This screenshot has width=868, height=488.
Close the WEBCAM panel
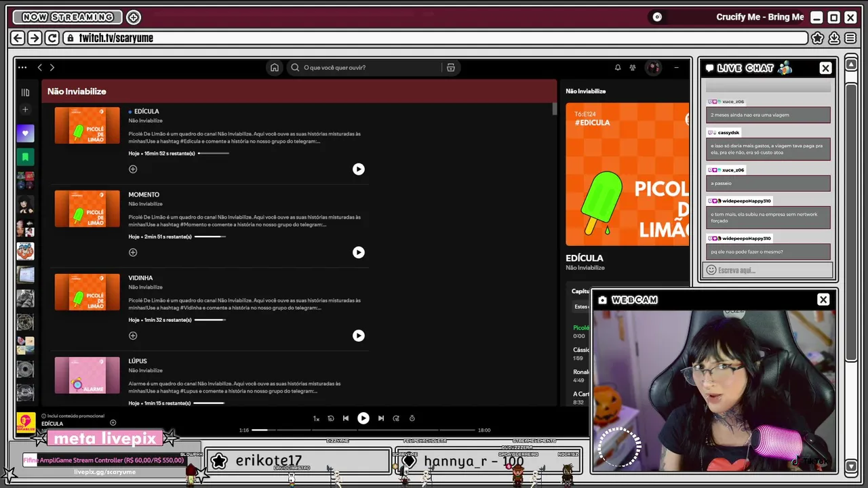(x=823, y=300)
